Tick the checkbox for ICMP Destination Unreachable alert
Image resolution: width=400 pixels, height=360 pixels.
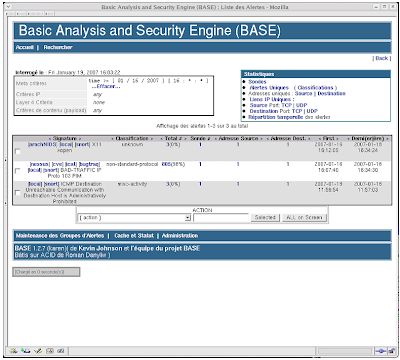point(18,193)
